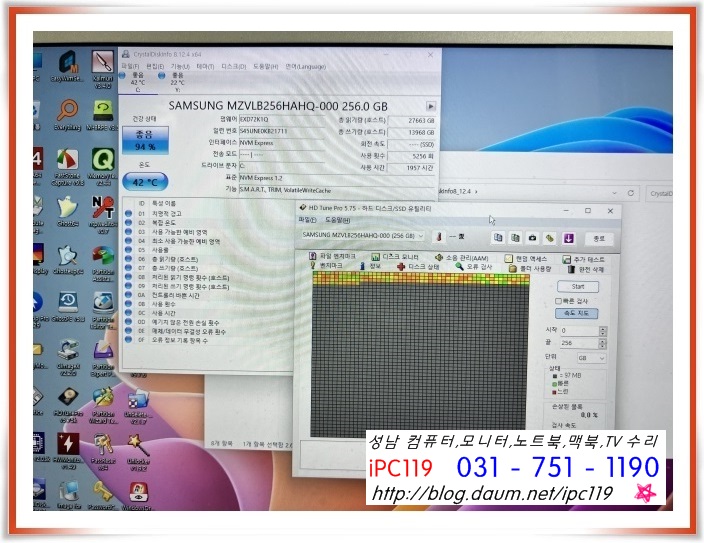Click CrystalDiskInfo next-disk arrow button

click(431, 106)
